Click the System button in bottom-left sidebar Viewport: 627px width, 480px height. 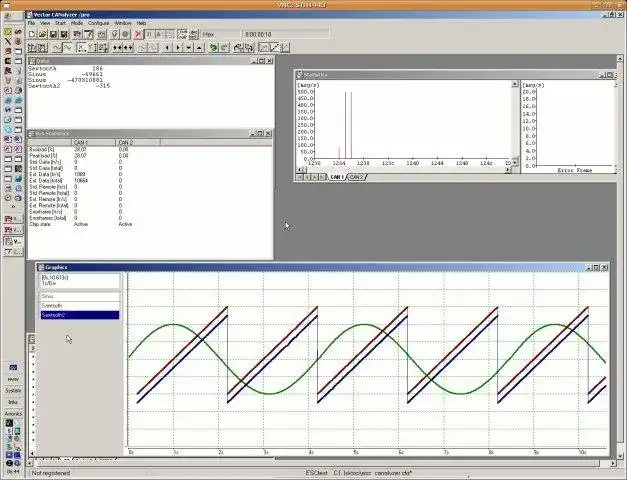[x=13, y=391]
